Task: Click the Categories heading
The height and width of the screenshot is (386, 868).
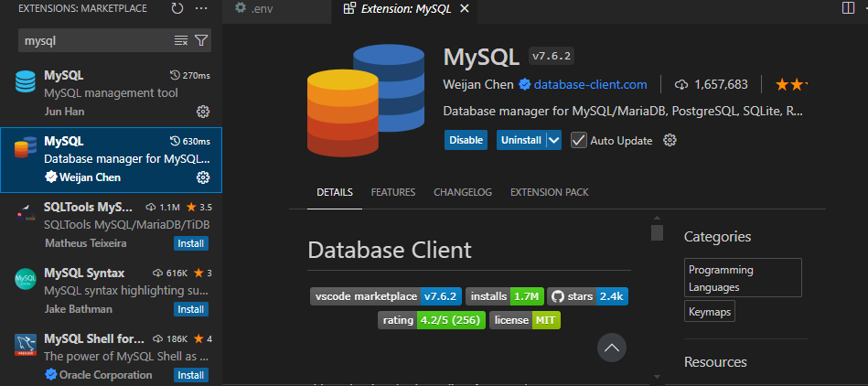Action: click(x=717, y=237)
